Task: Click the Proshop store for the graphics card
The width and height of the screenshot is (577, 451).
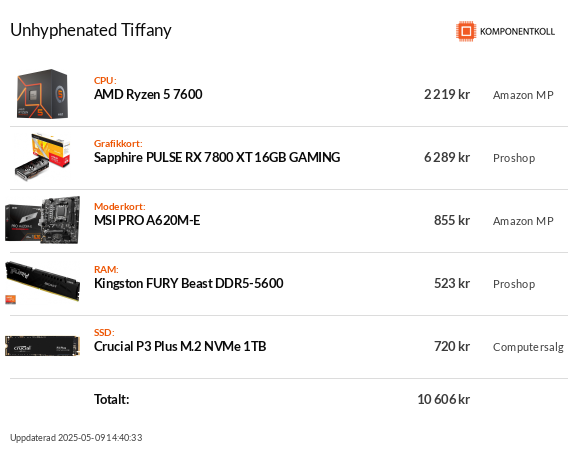Action: (514, 158)
